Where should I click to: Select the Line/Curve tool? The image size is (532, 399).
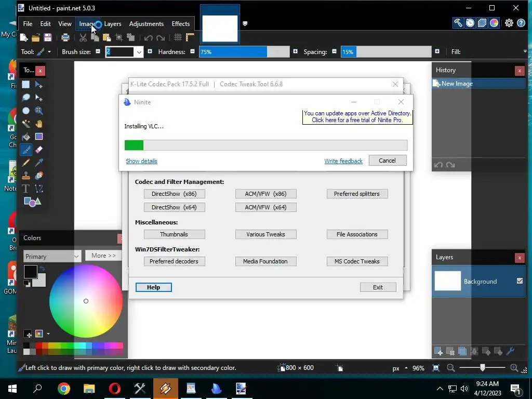click(x=38, y=188)
